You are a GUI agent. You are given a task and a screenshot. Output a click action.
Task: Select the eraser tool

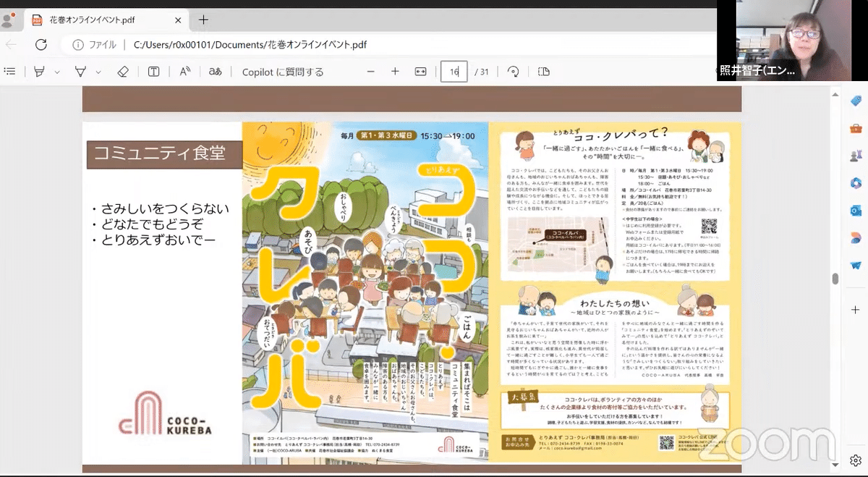[123, 72]
